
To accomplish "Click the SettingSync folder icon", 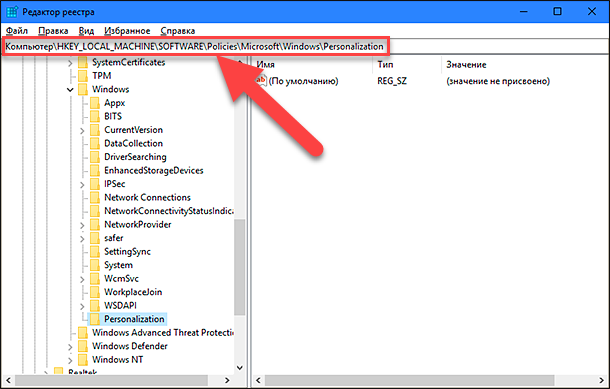I will pos(95,252).
